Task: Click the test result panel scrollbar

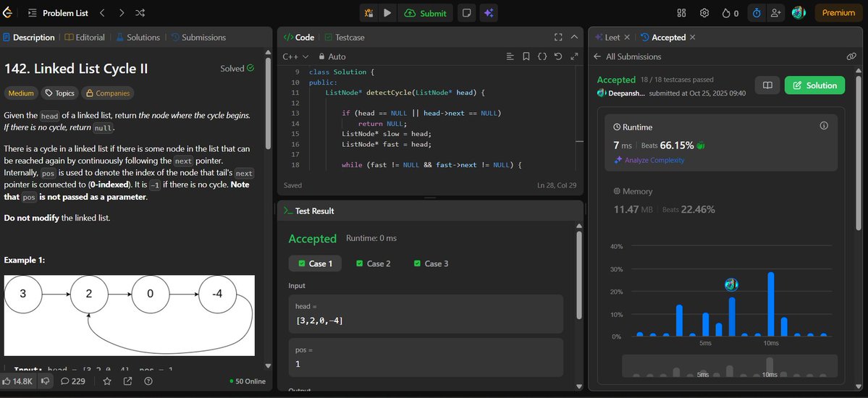Action: (579, 275)
